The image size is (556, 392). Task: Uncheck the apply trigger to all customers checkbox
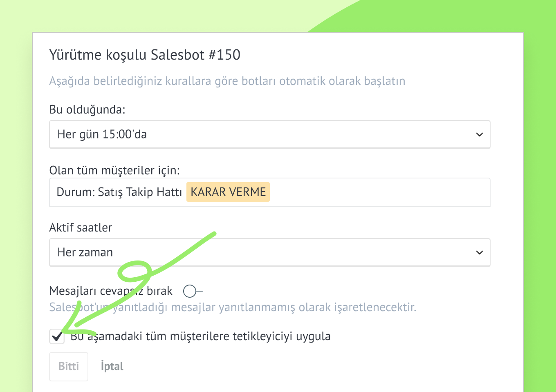(57, 336)
